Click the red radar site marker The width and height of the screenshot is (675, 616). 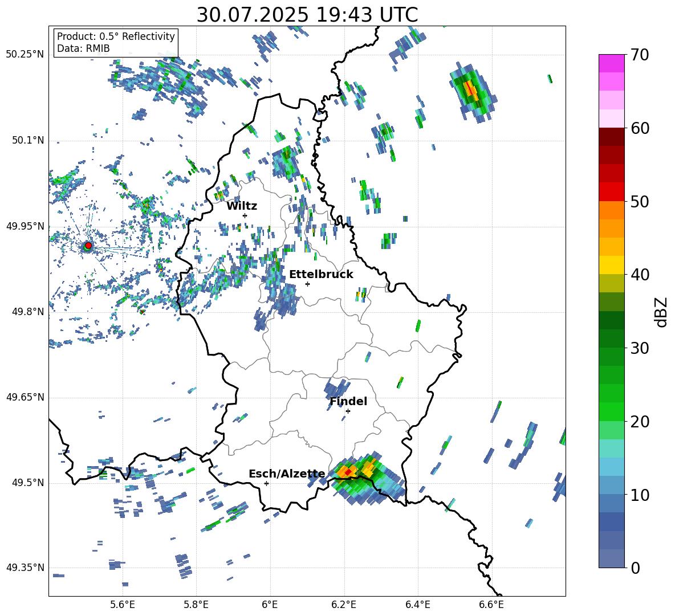(x=88, y=246)
